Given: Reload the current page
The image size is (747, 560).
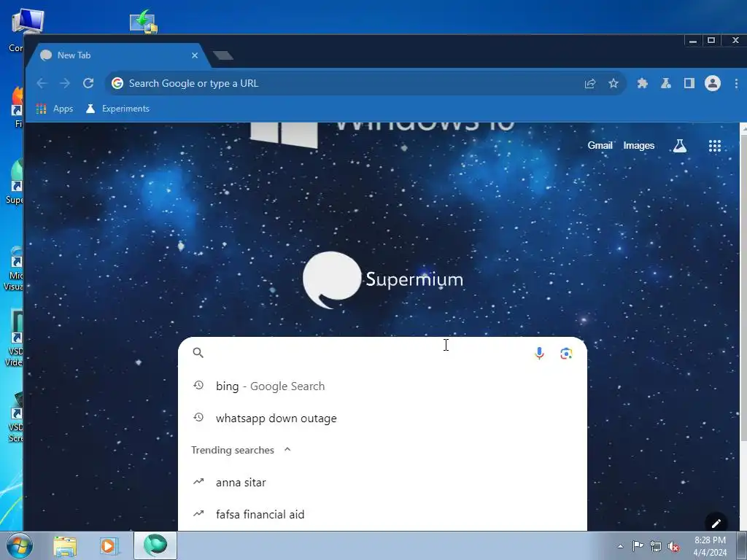Looking at the screenshot, I should click(x=88, y=83).
